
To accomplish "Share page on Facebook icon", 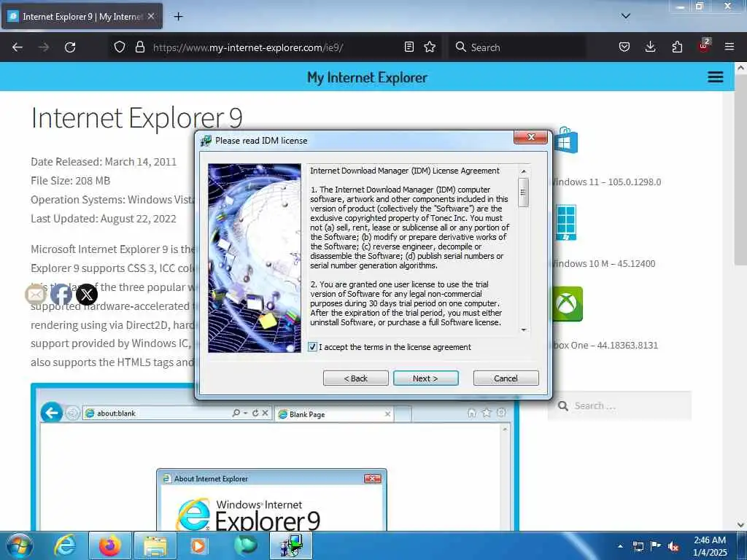I will pos(61,295).
